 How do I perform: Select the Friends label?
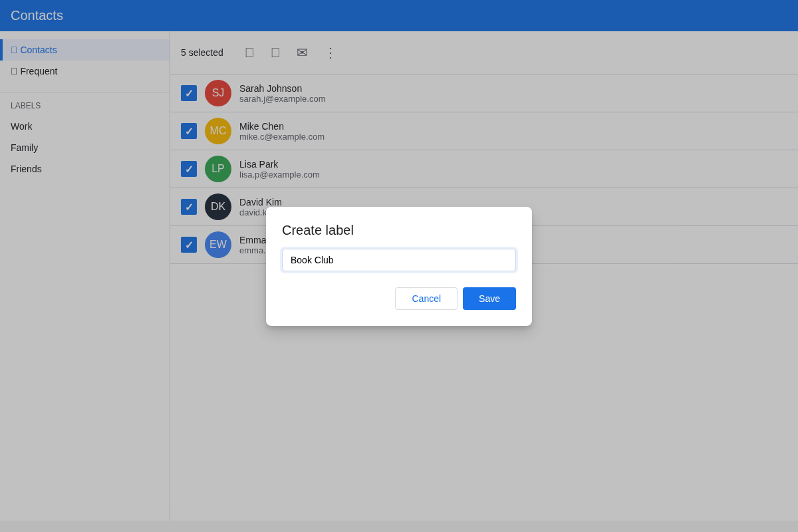click(26, 169)
